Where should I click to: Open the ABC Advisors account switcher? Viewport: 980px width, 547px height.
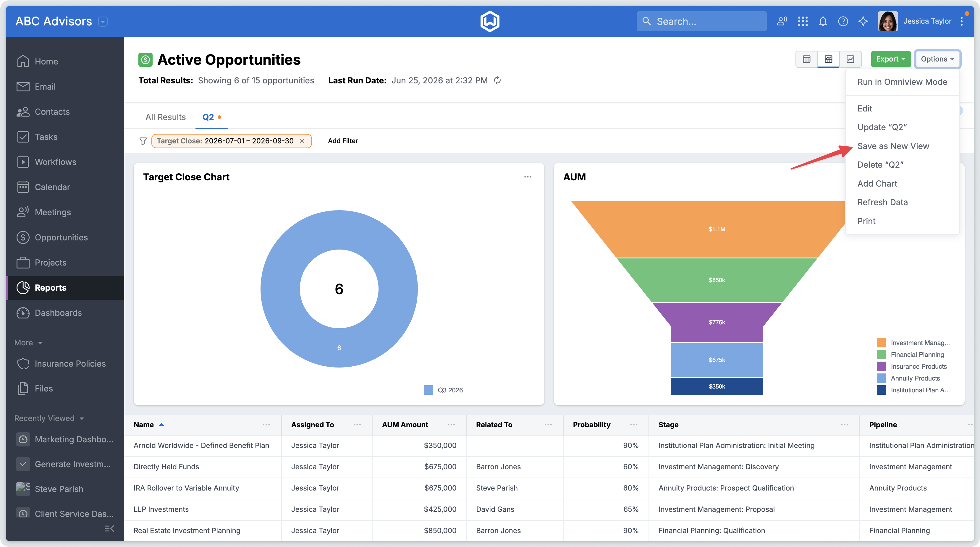pyautogui.click(x=103, y=21)
